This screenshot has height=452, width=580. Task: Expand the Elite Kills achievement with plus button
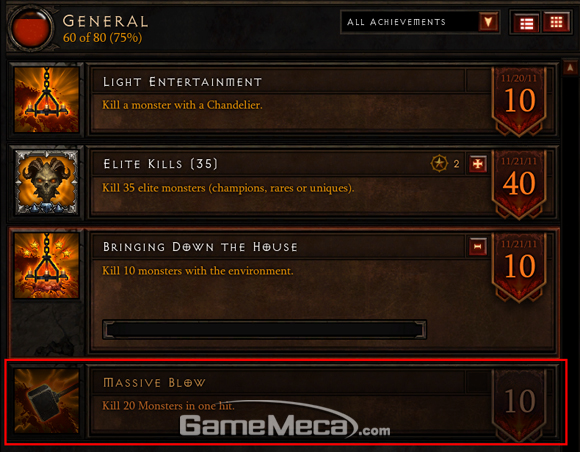tap(478, 164)
